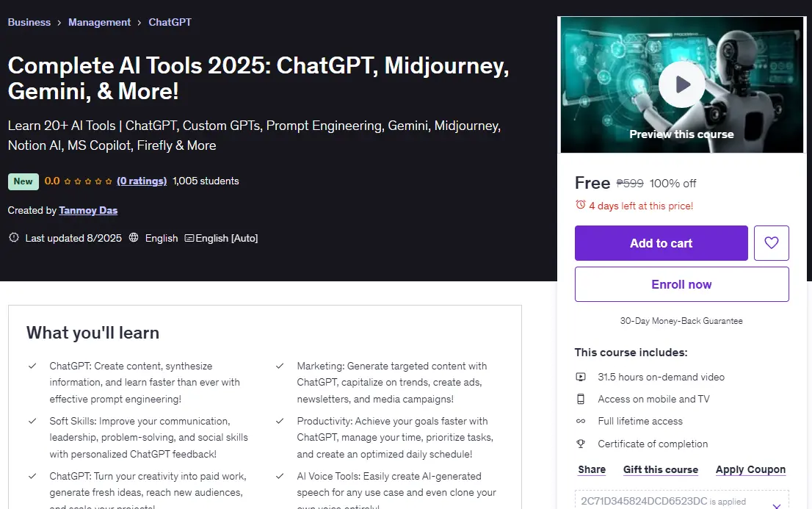The height and width of the screenshot is (509, 812).
Task: Click the '30-Day Money-Back Guarantee' text
Action: 681,321
